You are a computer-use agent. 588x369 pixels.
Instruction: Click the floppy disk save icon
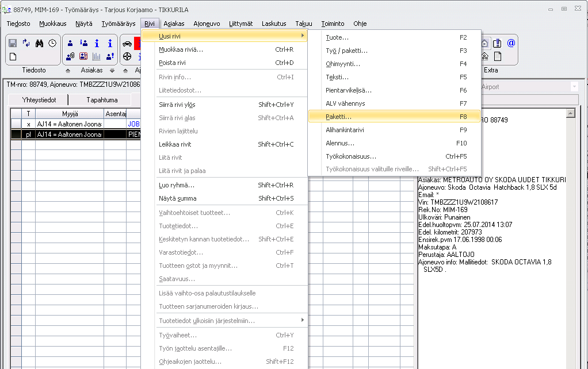click(x=13, y=44)
